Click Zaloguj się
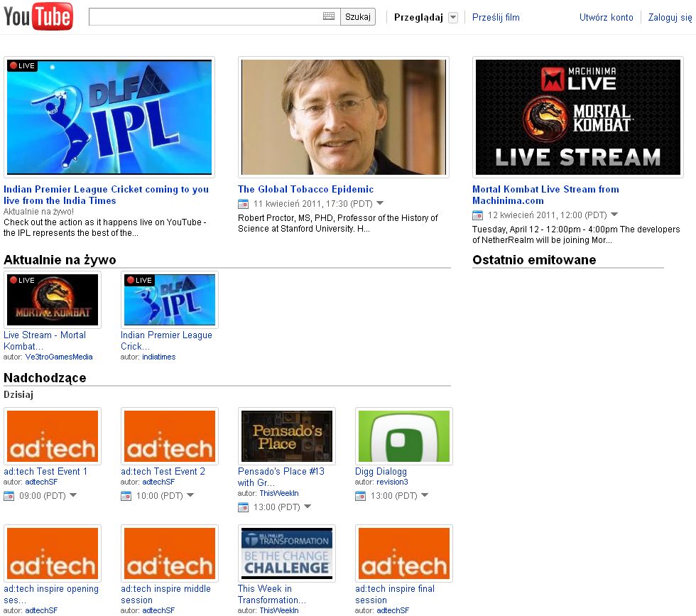Viewport: 696px width, 616px height. 670,17
